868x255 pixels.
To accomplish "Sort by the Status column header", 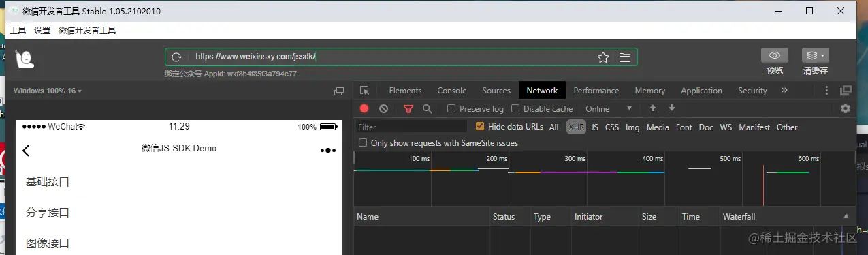I will pyautogui.click(x=510, y=217).
